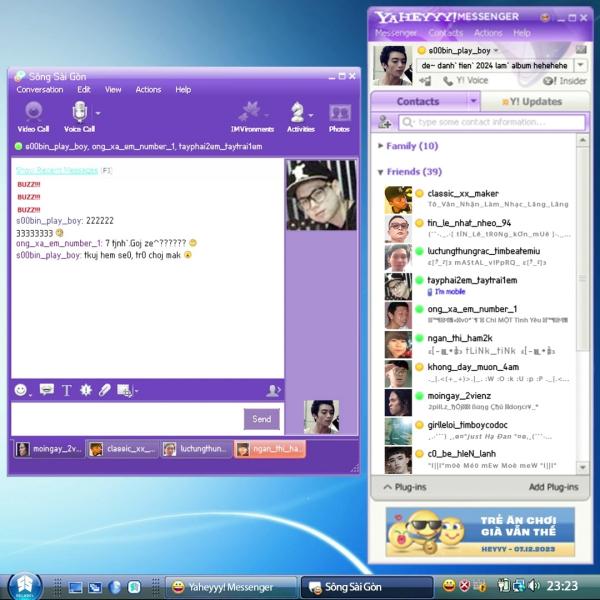The height and width of the screenshot is (600, 600).
Task: Click the contact search field
Action: 492,122
